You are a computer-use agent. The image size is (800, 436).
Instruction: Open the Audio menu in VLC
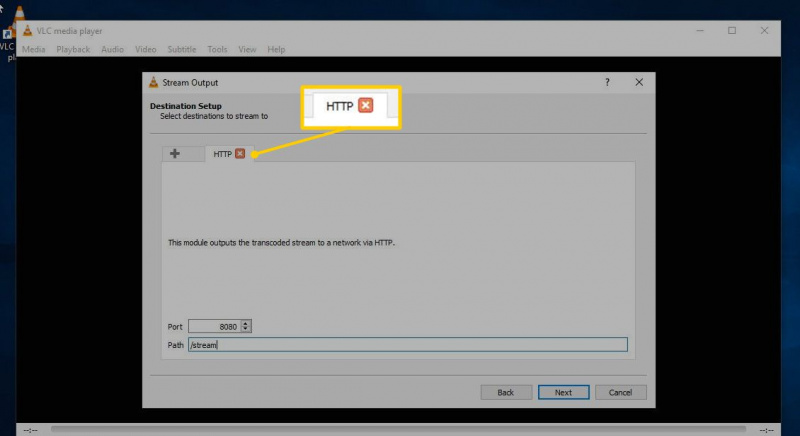pos(112,49)
